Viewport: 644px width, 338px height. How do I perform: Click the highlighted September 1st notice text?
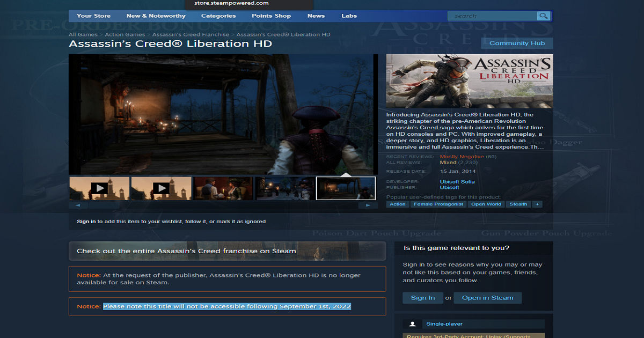click(227, 306)
